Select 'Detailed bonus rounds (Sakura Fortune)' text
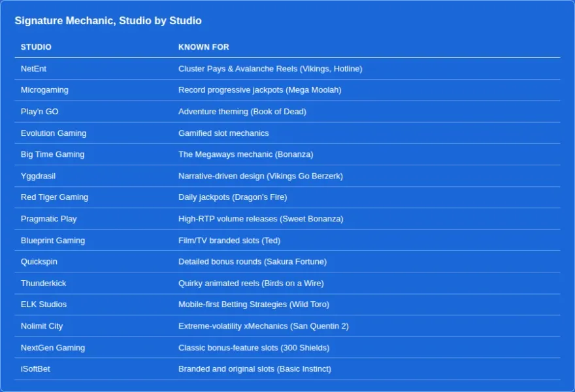The image size is (575, 392). pos(252,262)
